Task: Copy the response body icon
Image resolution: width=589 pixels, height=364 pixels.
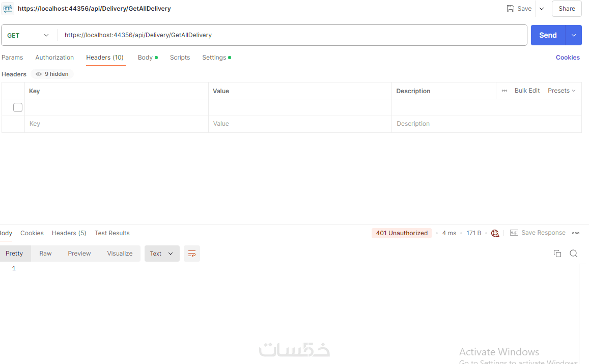Action: click(557, 254)
